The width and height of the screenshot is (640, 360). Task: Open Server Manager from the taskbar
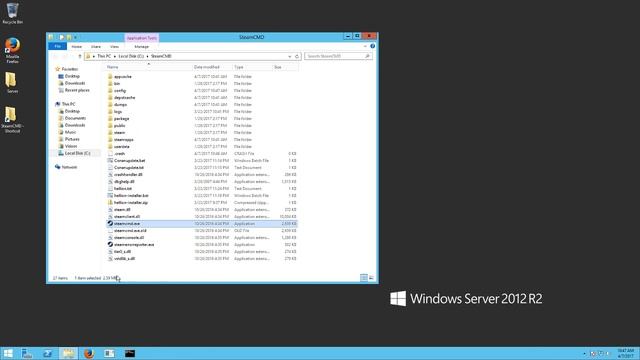tap(27, 353)
